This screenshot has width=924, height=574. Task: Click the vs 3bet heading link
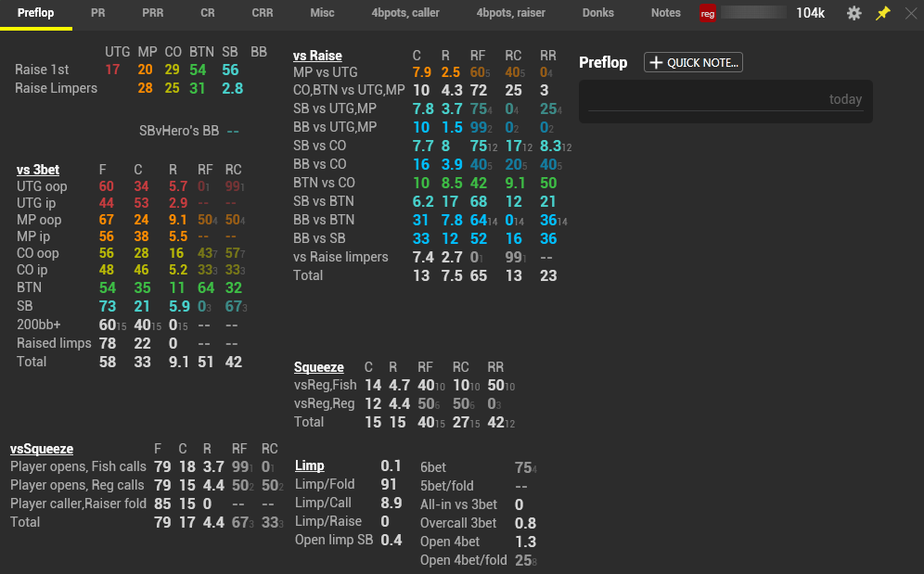(38, 170)
